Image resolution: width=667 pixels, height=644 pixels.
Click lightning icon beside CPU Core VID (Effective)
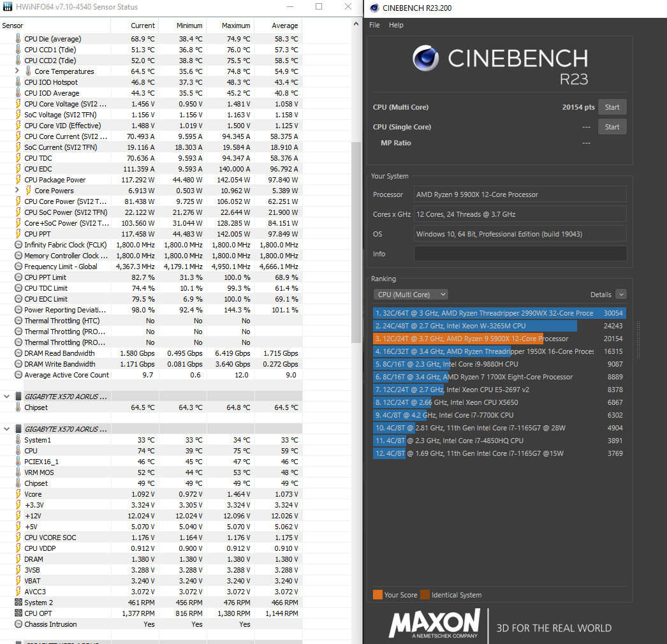(x=18, y=126)
